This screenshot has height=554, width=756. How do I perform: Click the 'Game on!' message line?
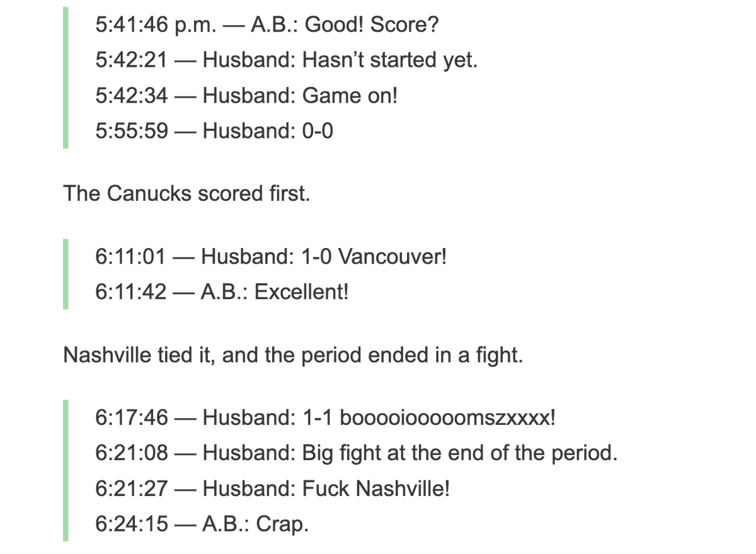247,96
